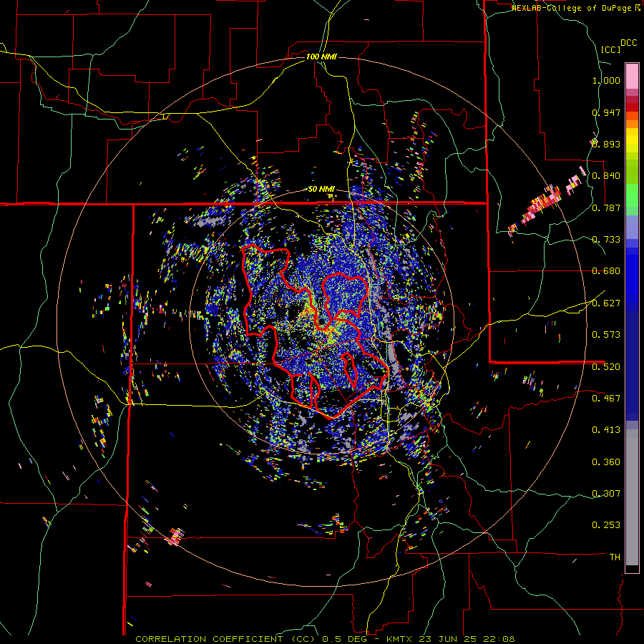Image resolution: width=644 pixels, height=644 pixels.
Task: Click the 0.840 value on the legend
Action: click(x=606, y=176)
